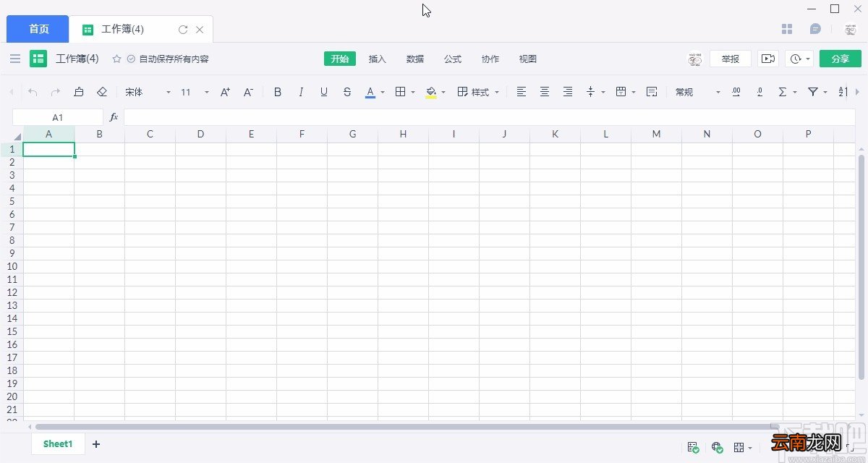Viewport: 868px width, 463px height.
Task: Click the refresh icon on document tab
Action: pyautogui.click(x=183, y=30)
